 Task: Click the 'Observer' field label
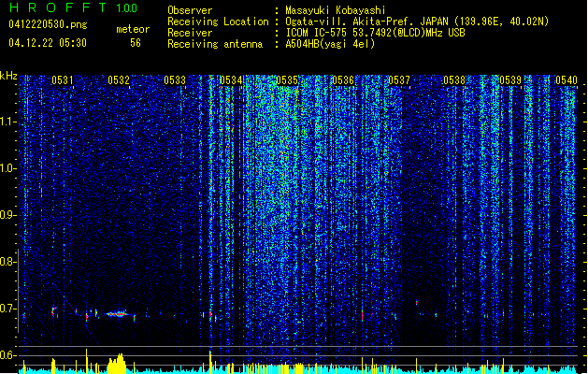click(190, 10)
